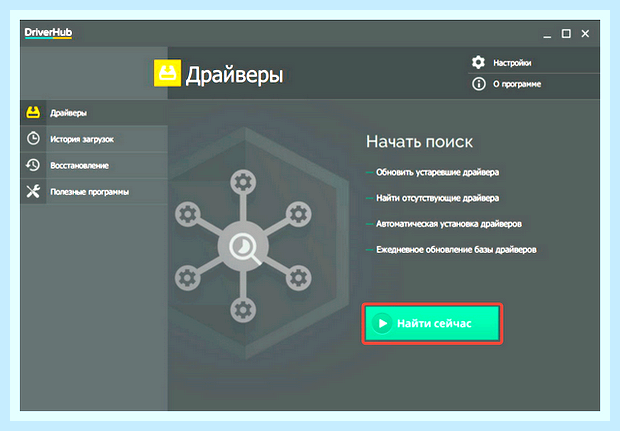
Task: Click the yellow Drivers sidebar icon
Action: [x=33, y=113]
